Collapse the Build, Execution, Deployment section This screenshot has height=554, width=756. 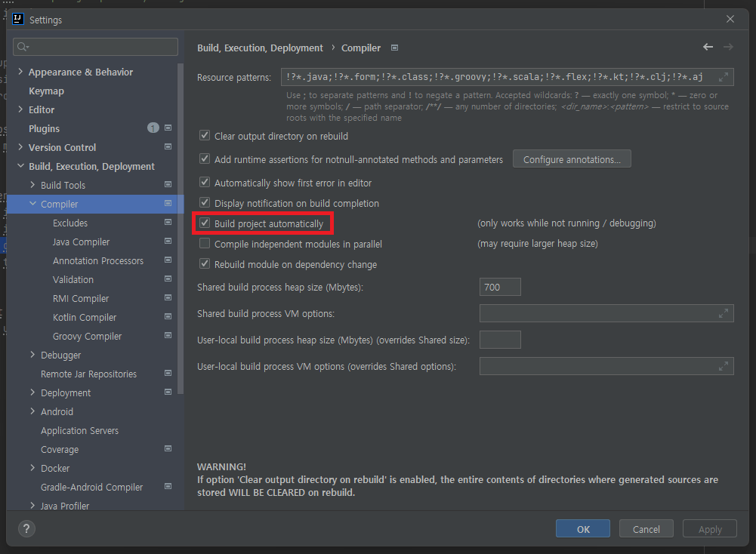pos(20,165)
